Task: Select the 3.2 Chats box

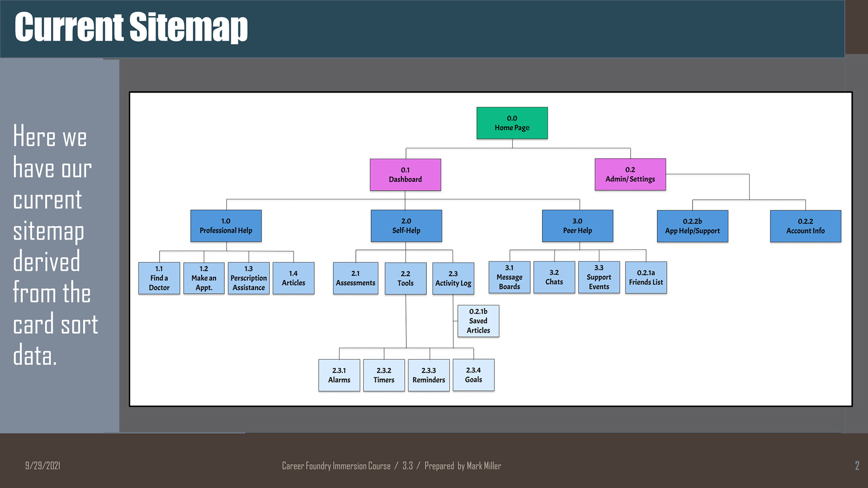Action: tap(554, 277)
